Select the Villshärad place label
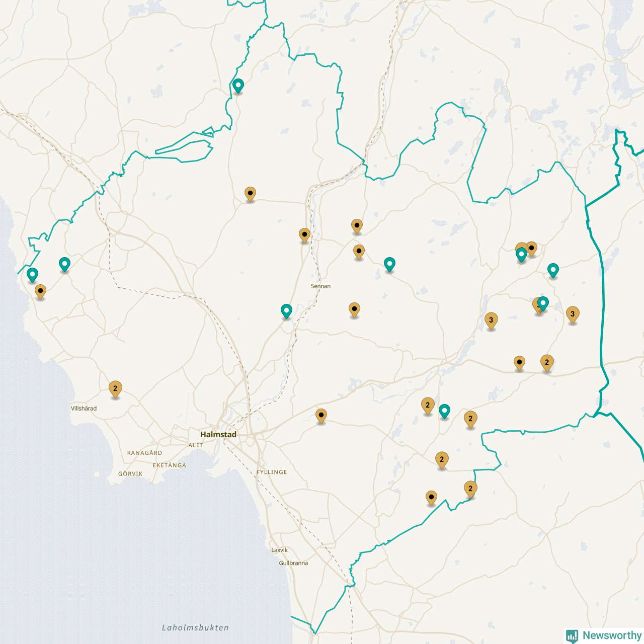Viewport: 644px width, 644px height. pos(84,409)
